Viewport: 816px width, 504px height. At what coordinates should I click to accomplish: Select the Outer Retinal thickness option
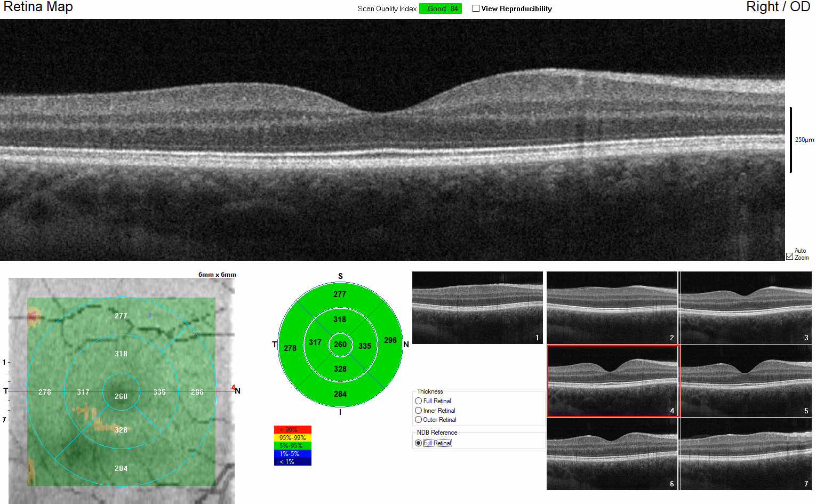click(418, 420)
